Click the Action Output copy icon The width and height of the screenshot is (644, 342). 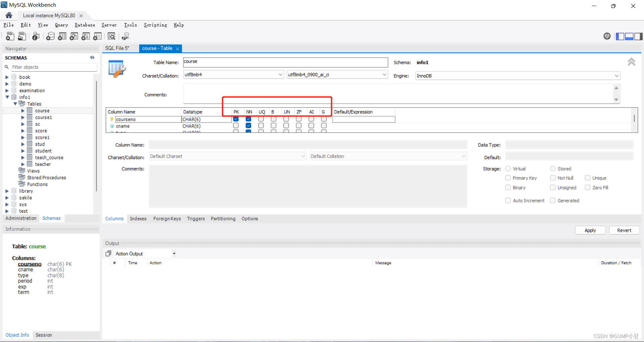pos(108,254)
